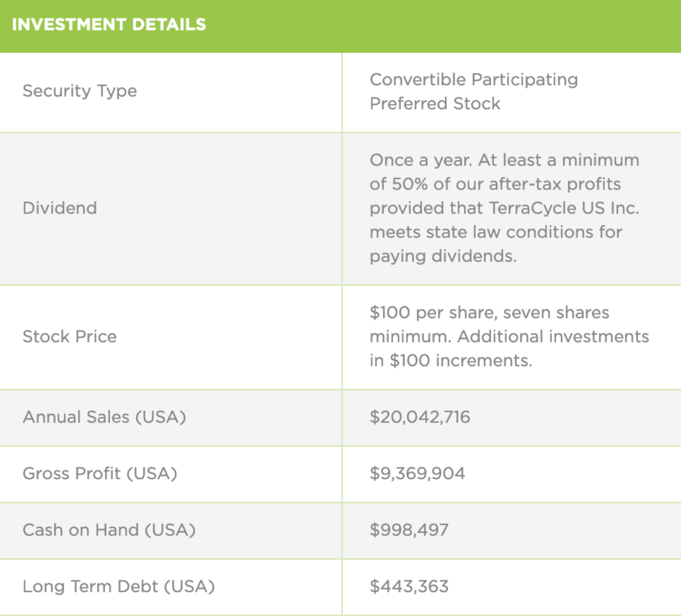681x616 pixels.
Task: Click the 'in $100 increments.' line
Action: [x=451, y=360]
